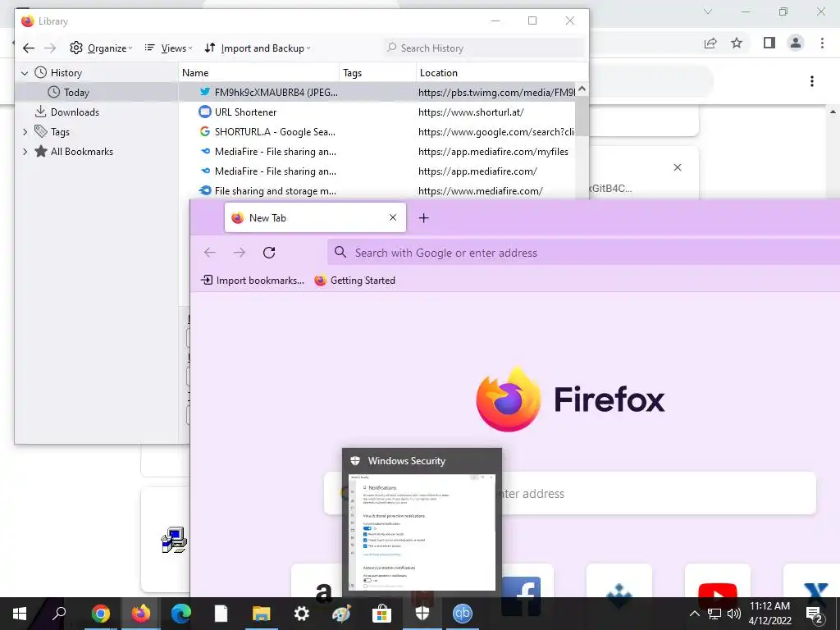This screenshot has width=840, height=630.
Task: Open Windows Security shield in taskbar
Action: 422,614
